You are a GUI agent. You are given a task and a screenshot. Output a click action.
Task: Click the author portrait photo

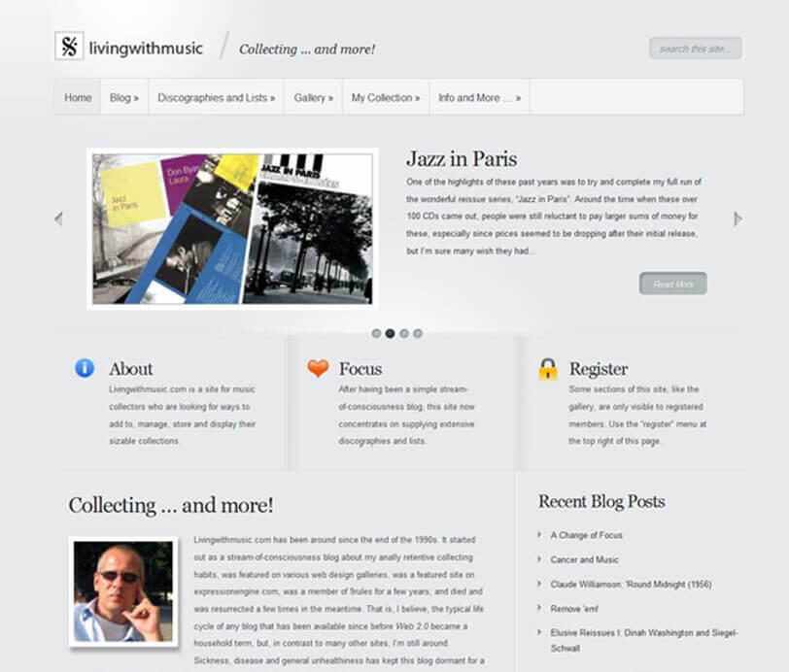pos(122,591)
